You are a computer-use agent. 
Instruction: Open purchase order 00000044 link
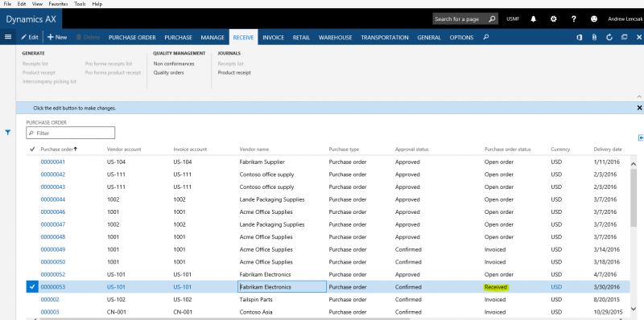(x=52, y=199)
